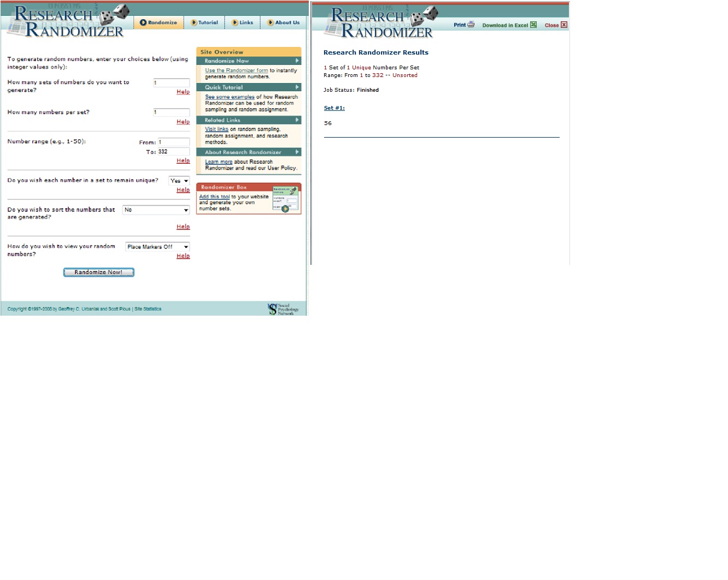
Task: Expand the About Research Randomizer header arrow
Action: (297, 152)
